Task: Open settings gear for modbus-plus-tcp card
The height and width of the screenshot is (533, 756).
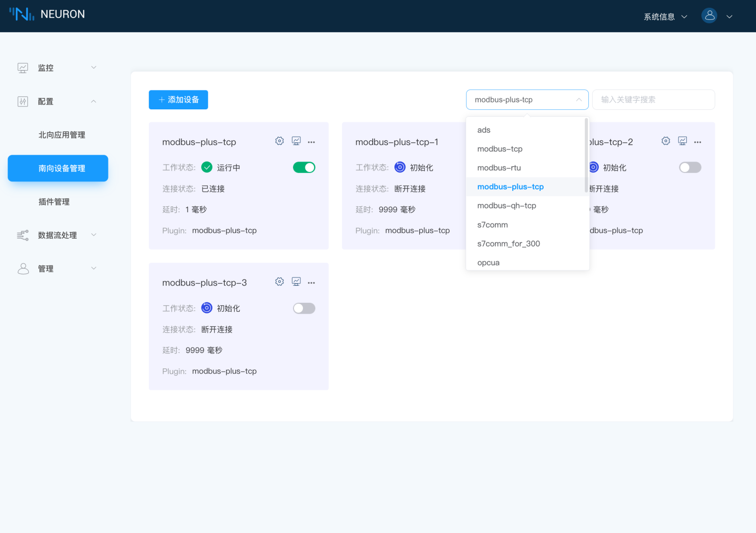Action: (280, 141)
